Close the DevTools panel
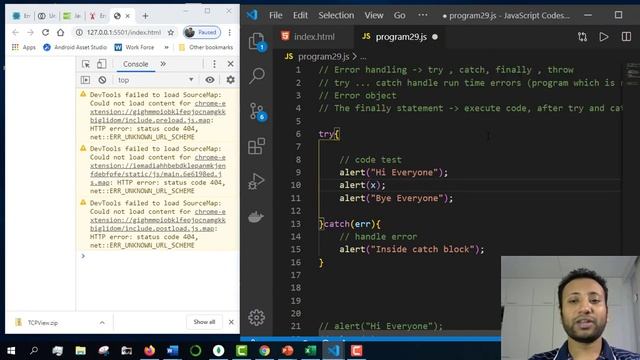The height and width of the screenshot is (360, 640). tap(231, 64)
